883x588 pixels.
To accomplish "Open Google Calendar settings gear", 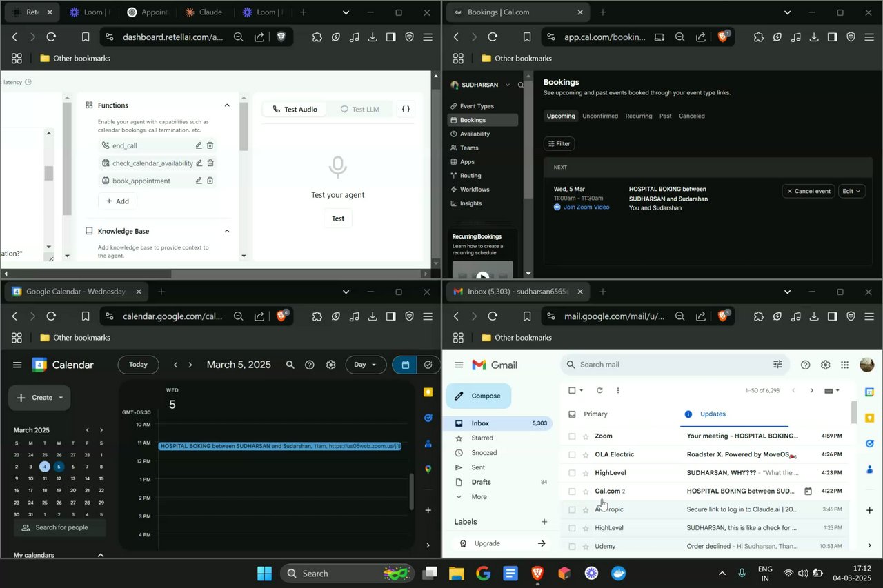I will point(331,365).
